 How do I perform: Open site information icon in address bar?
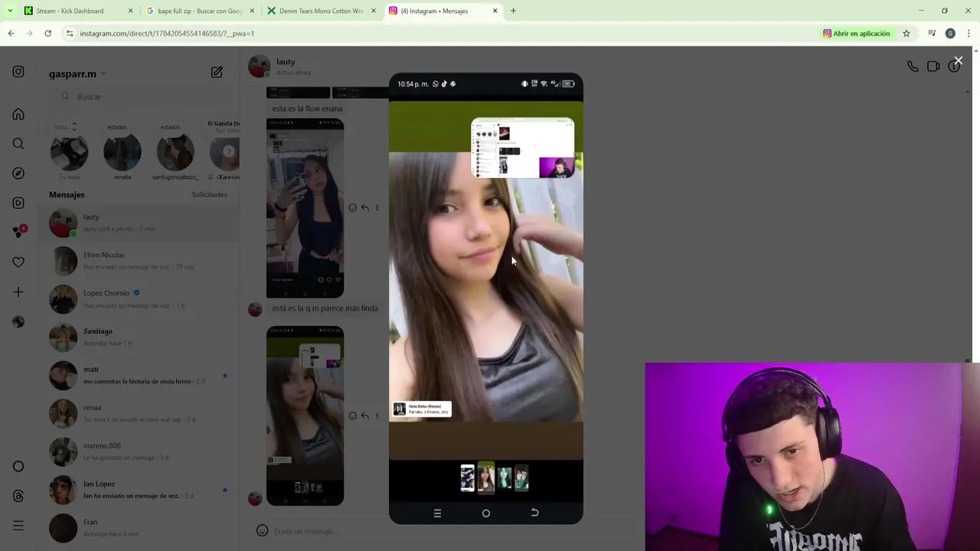[x=70, y=33]
